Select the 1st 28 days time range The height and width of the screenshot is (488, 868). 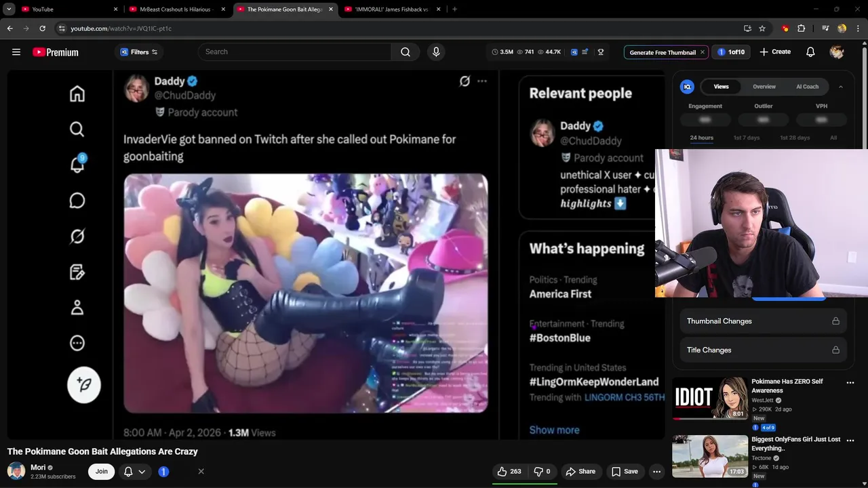point(795,138)
